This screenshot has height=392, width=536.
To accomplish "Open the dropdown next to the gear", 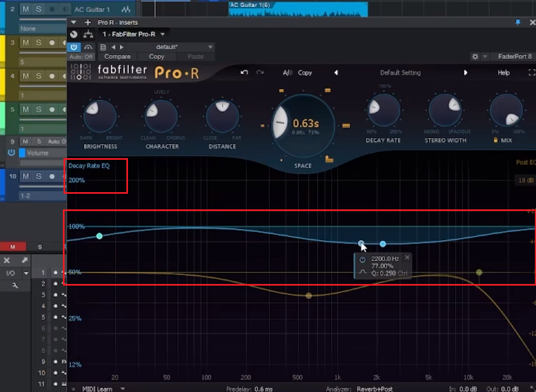I will point(485,57).
